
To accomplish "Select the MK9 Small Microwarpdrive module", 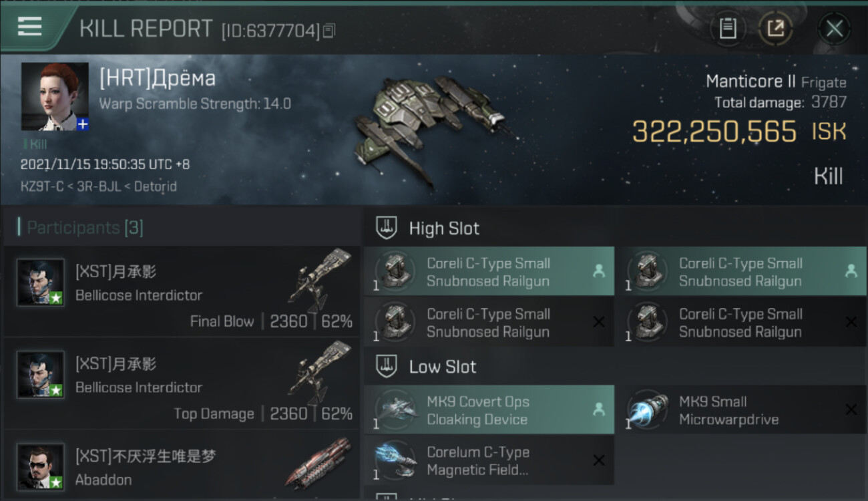I will pyautogui.click(x=741, y=410).
